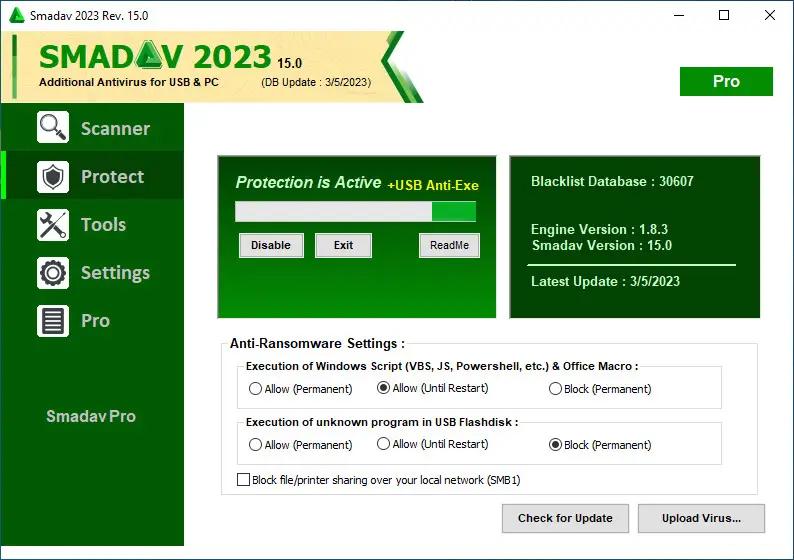Image resolution: width=794 pixels, height=560 pixels.
Task: Switch to the Protect tab label
Action: coord(112,177)
